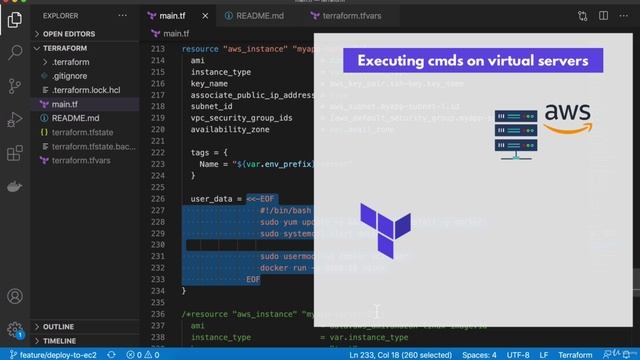Click line number 234 in gutter
Viewport: 640px width, 360px height.
158,291
